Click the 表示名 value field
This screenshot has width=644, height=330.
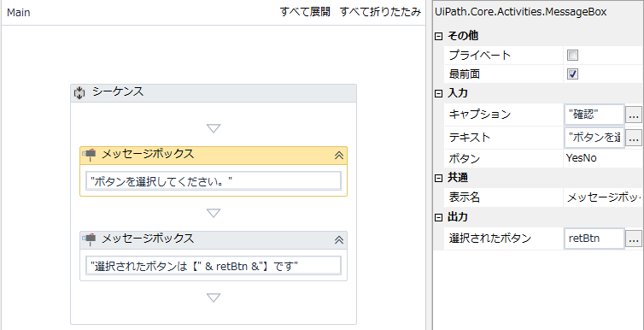click(603, 197)
